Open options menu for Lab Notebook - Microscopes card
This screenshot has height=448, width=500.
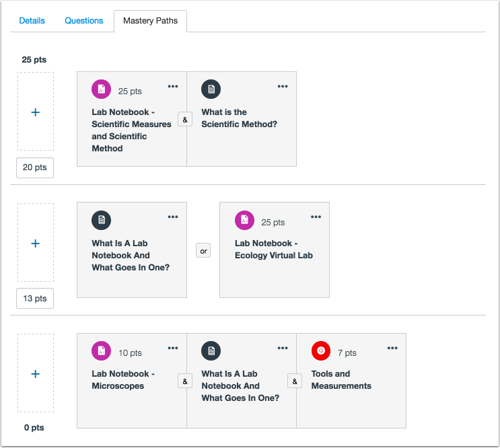[173, 348]
